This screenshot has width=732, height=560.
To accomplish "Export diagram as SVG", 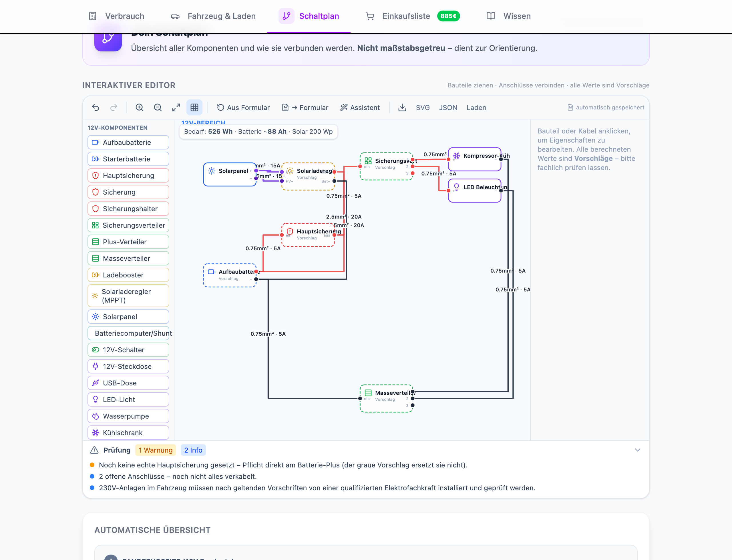I will (x=423, y=107).
